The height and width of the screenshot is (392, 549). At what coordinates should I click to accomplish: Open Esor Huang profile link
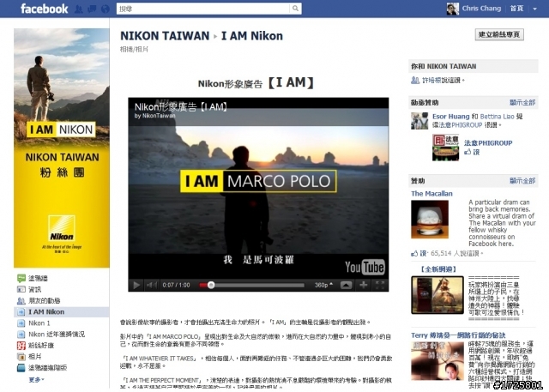(x=450, y=117)
